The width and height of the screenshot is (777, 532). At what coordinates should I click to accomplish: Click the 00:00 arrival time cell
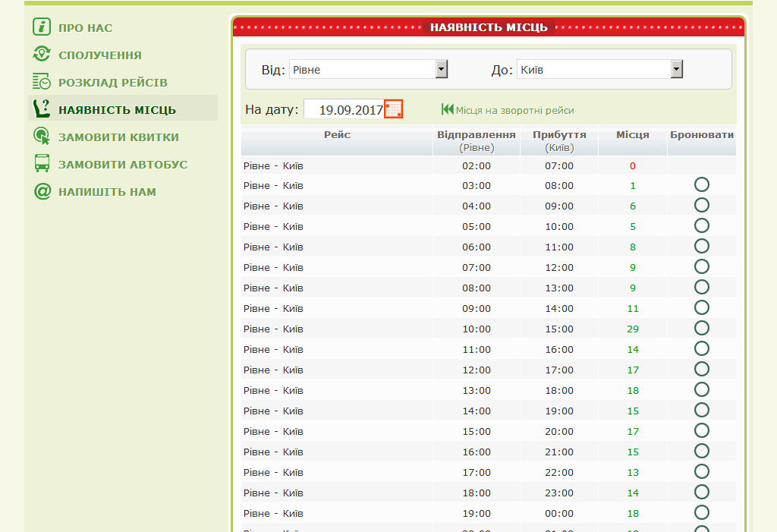click(x=559, y=514)
